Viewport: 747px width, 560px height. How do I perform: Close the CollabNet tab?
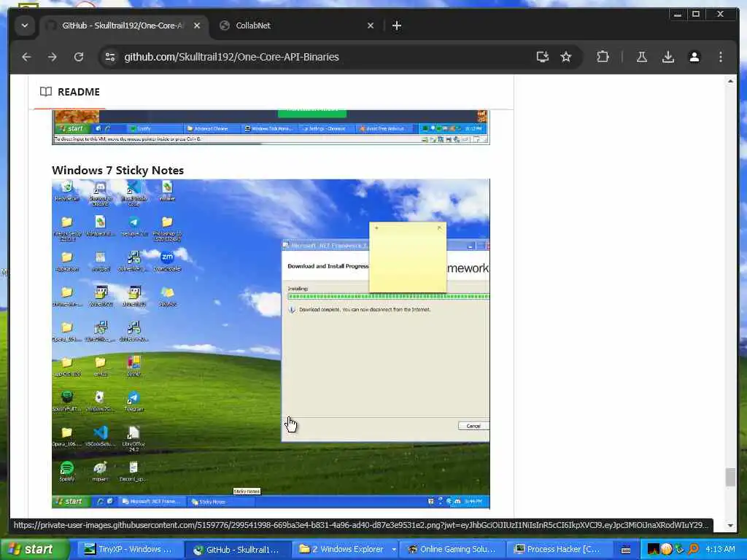tap(371, 26)
